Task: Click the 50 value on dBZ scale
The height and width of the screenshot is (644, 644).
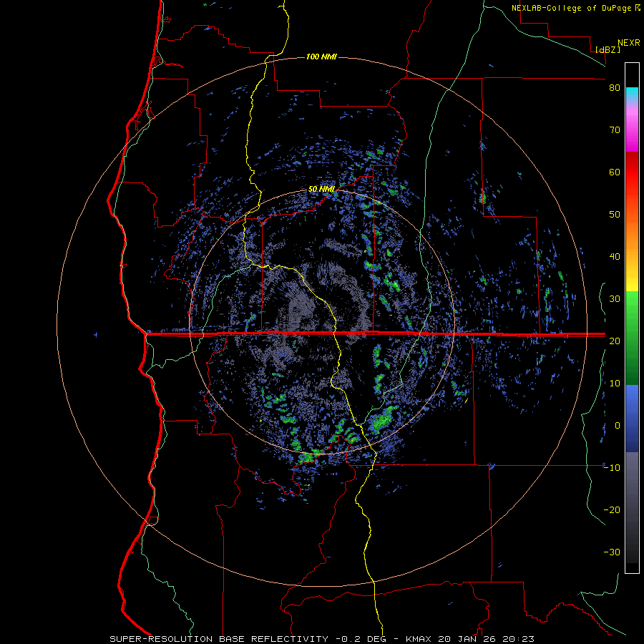Action: point(615,215)
